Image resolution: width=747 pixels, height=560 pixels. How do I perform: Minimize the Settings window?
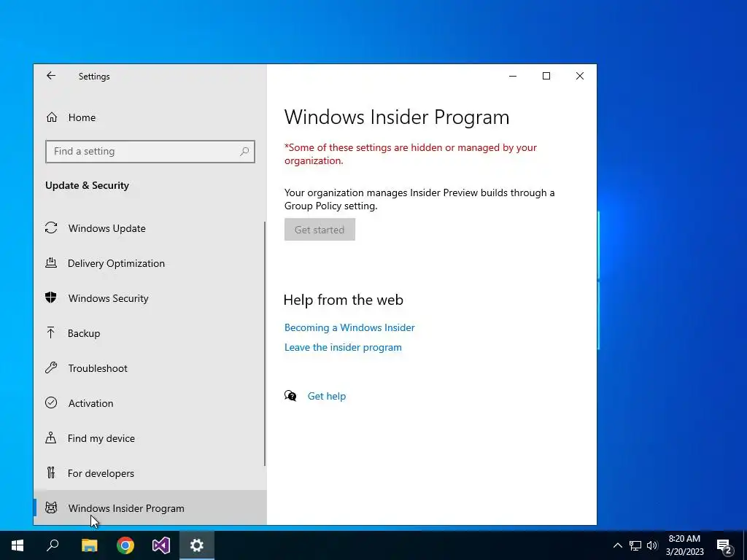513,76
